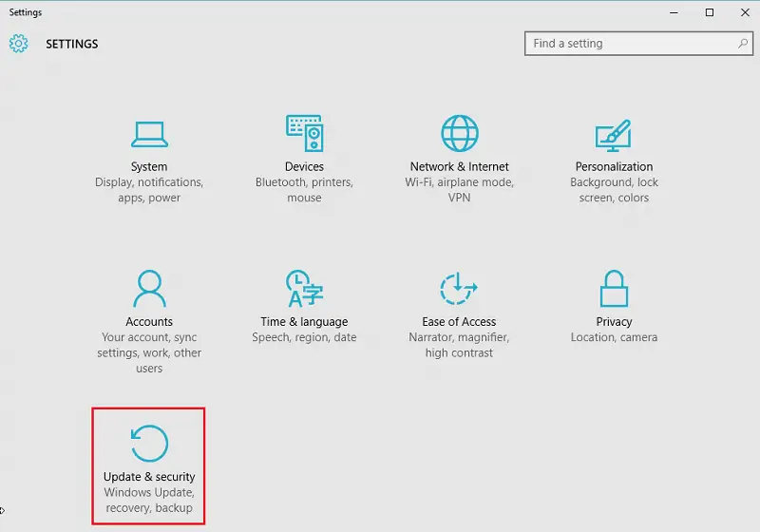The height and width of the screenshot is (532, 760).
Task: Open Time & language clock icon
Action: coord(304,288)
